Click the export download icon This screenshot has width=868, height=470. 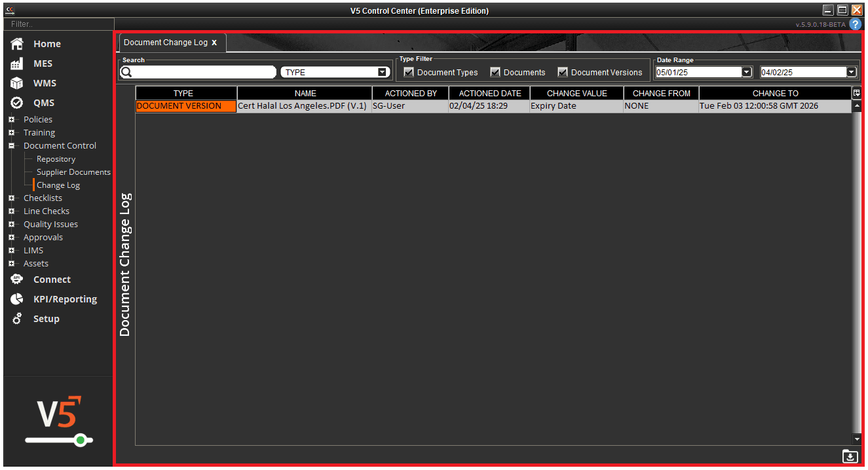850,456
